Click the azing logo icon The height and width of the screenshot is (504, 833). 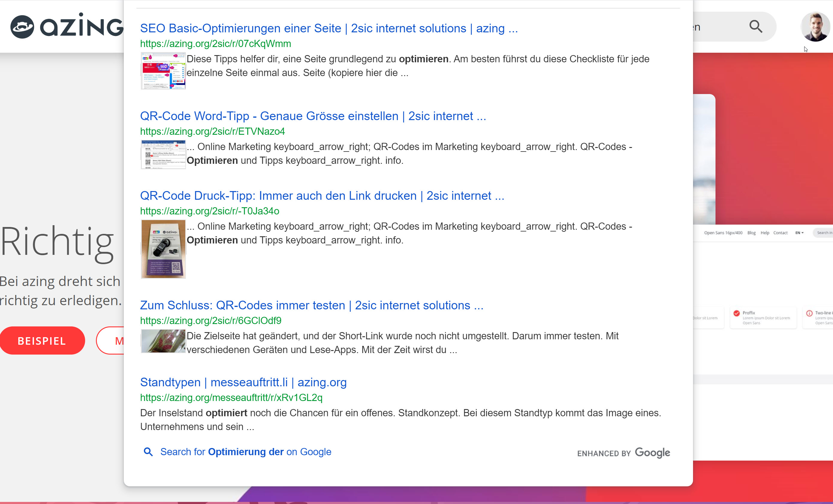coord(22,27)
